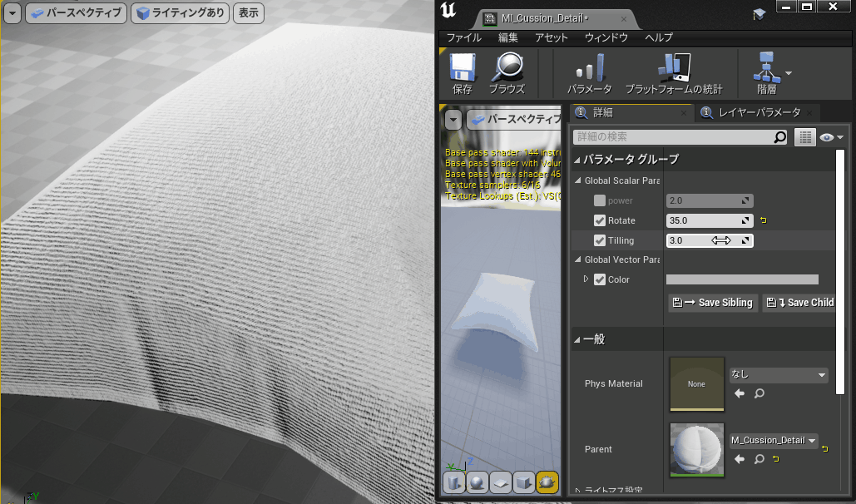Uncheck the Rotate parameter checkbox

point(600,220)
